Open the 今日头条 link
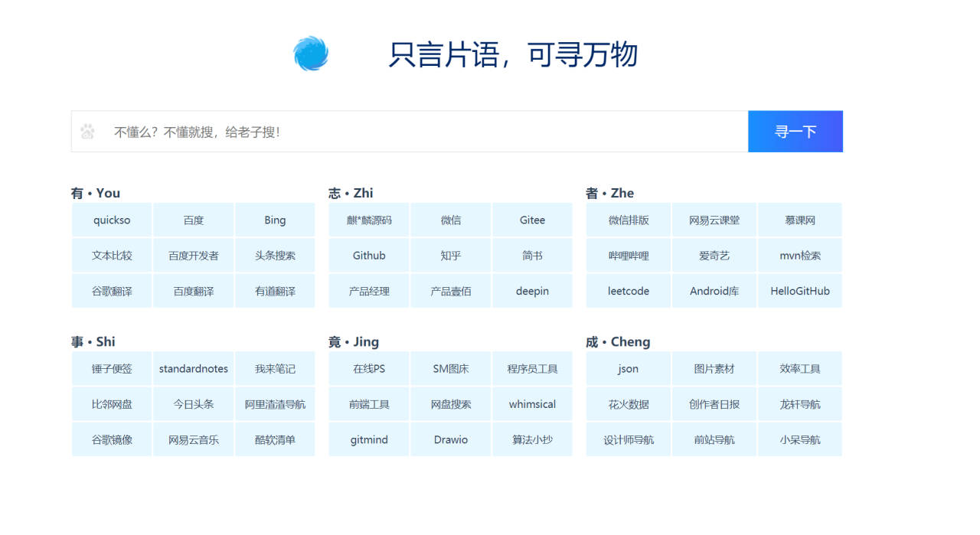Viewport: 980px width, 535px height. tap(194, 404)
